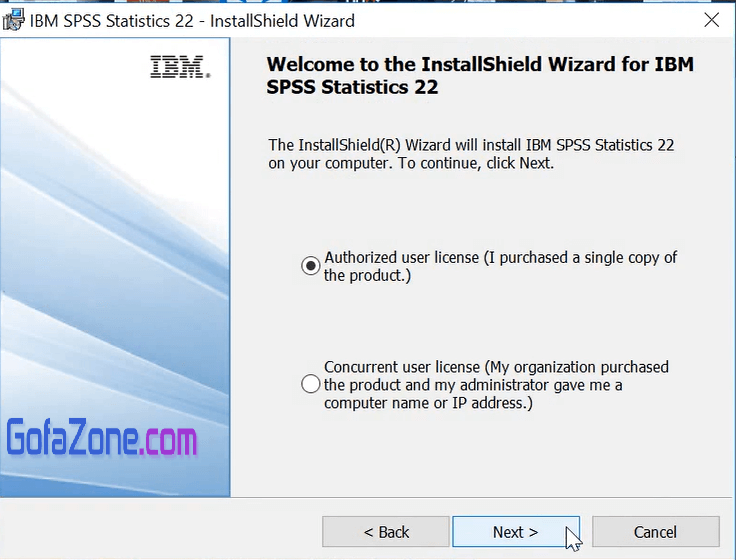This screenshot has height=560, width=736.
Task: Cancel the SPSS installation
Action: pos(655,532)
